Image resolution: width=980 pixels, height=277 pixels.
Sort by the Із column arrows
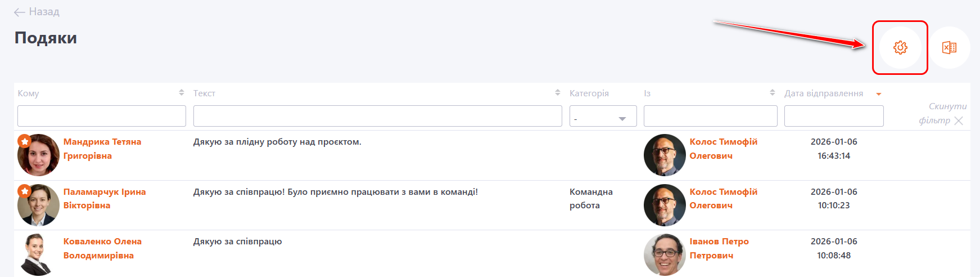tap(772, 92)
